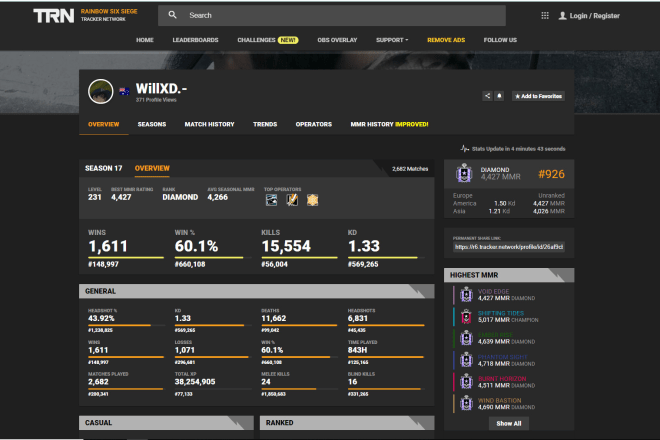660x440 pixels.
Task: Click the Total XP 38,254,905 value
Action: [195, 382]
